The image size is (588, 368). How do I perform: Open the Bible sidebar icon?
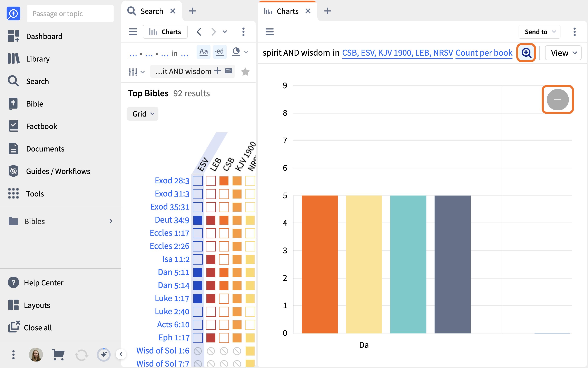[x=13, y=104]
